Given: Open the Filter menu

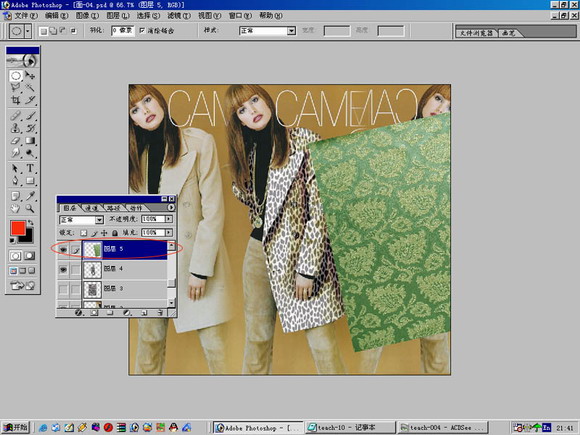Looking at the screenshot, I should tap(179, 16).
